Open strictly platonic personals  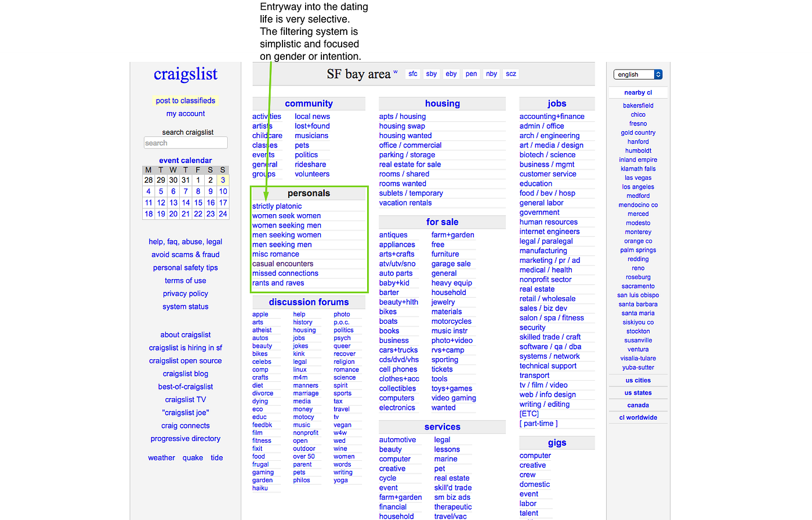tap(277, 206)
